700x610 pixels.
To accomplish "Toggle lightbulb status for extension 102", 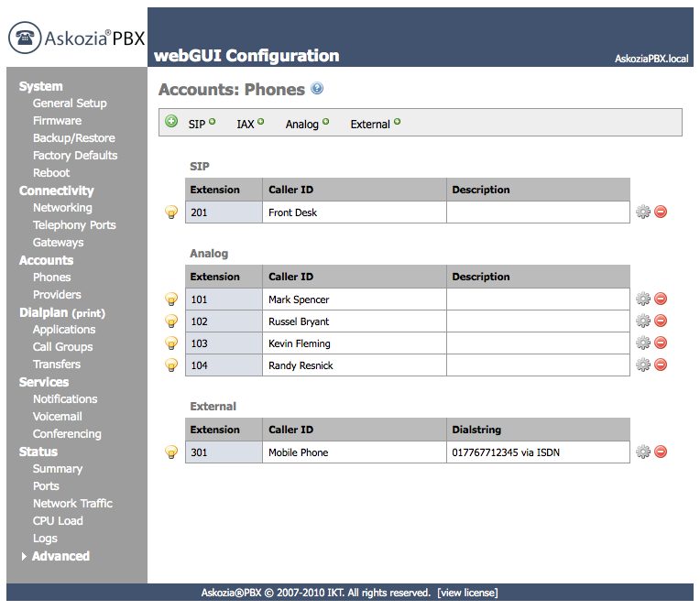I will click(171, 321).
